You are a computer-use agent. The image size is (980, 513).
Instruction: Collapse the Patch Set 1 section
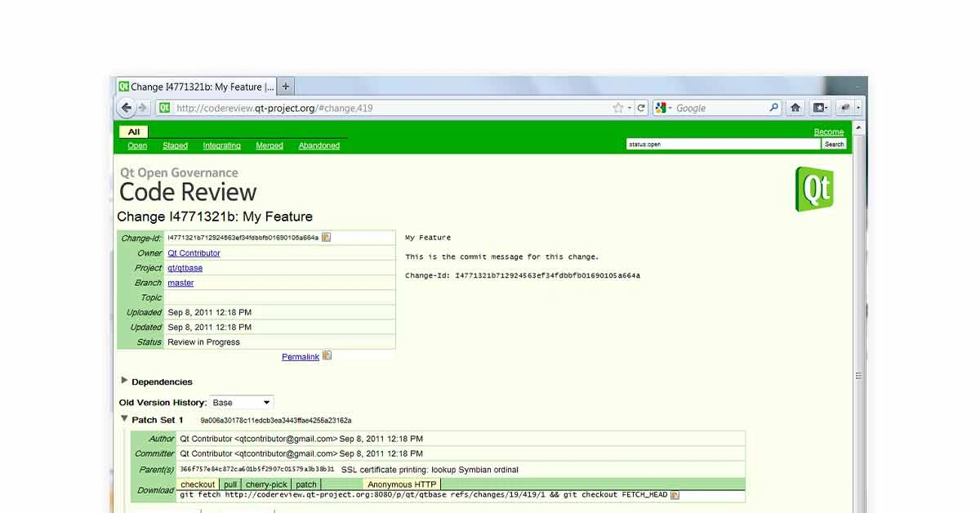[124, 419]
